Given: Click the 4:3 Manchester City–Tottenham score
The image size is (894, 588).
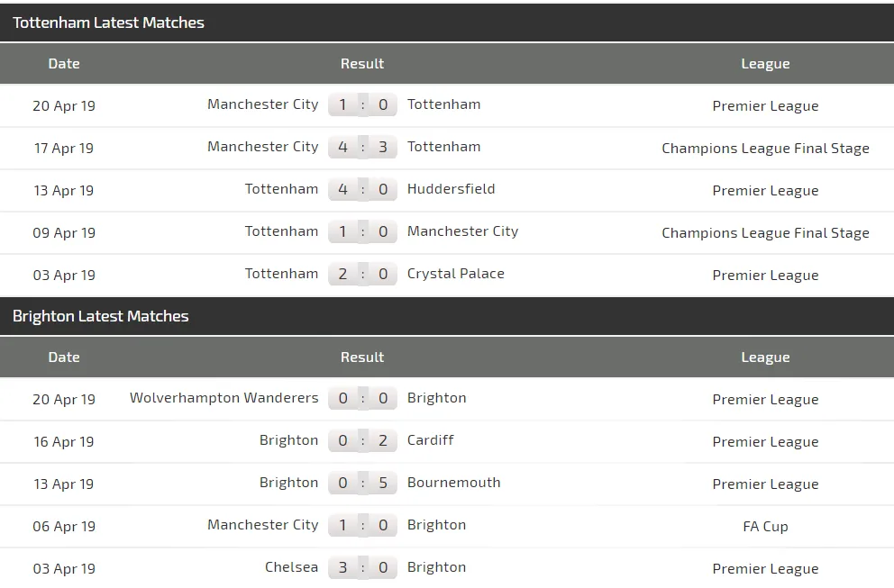Looking at the screenshot, I should point(362,147).
